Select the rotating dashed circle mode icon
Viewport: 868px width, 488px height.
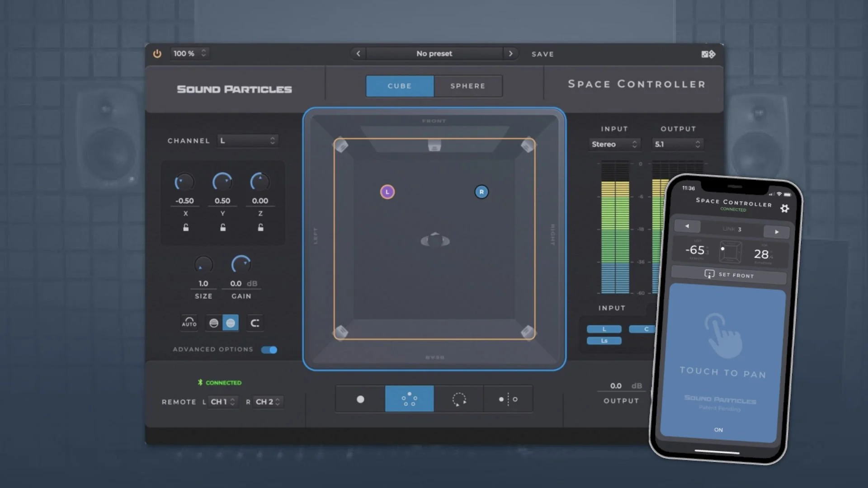(458, 399)
